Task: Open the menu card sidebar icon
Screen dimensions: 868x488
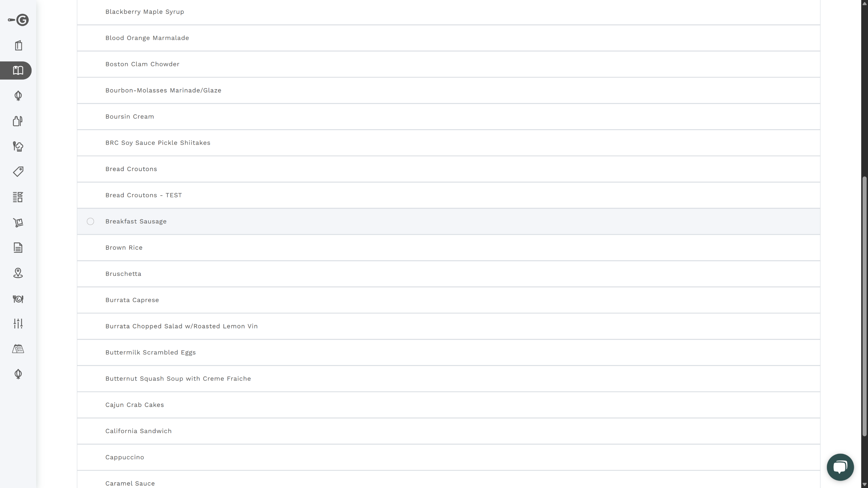Action: pos(18,45)
